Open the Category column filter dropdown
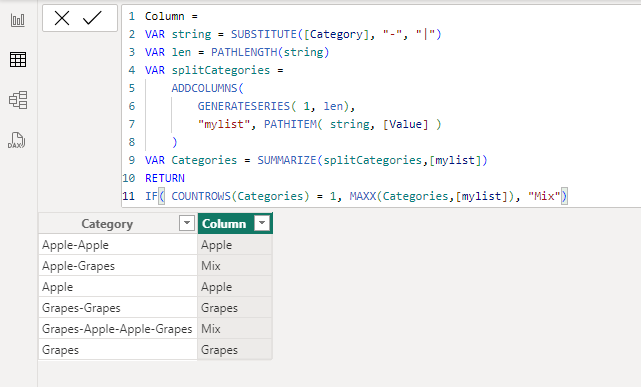Viewport: 641px width, 387px height. pos(187,223)
